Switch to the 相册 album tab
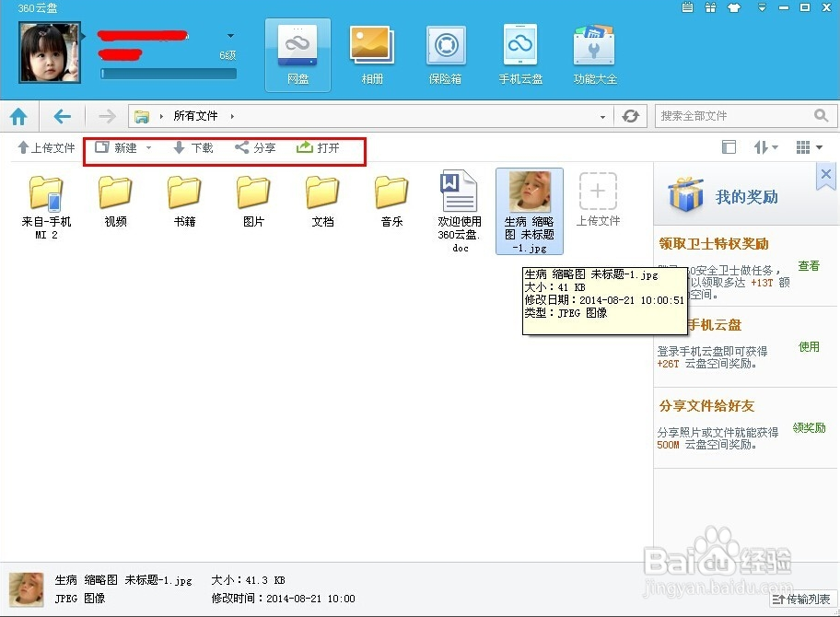 tap(372, 55)
